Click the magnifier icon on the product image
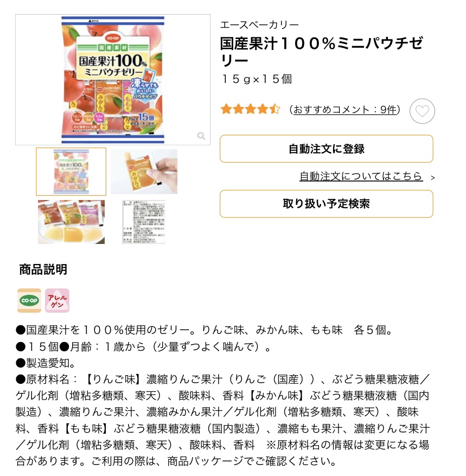The height and width of the screenshot is (476, 466). pyautogui.click(x=201, y=136)
